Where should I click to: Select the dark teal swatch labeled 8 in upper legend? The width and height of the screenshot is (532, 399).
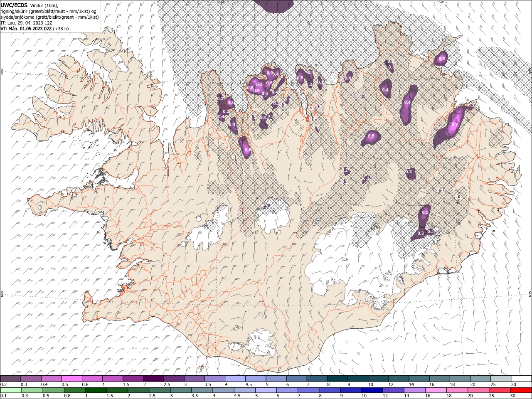(x=337, y=379)
